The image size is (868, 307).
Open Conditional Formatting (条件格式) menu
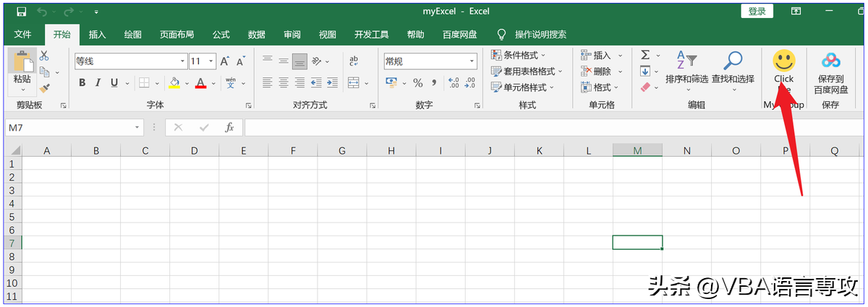(x=519, y=55)
